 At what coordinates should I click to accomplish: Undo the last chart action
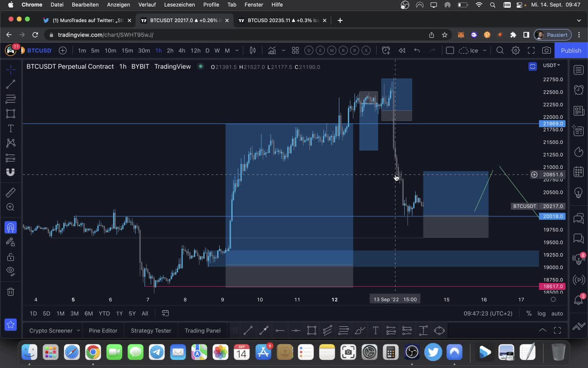pyautogui.click(x=417, y=50)
